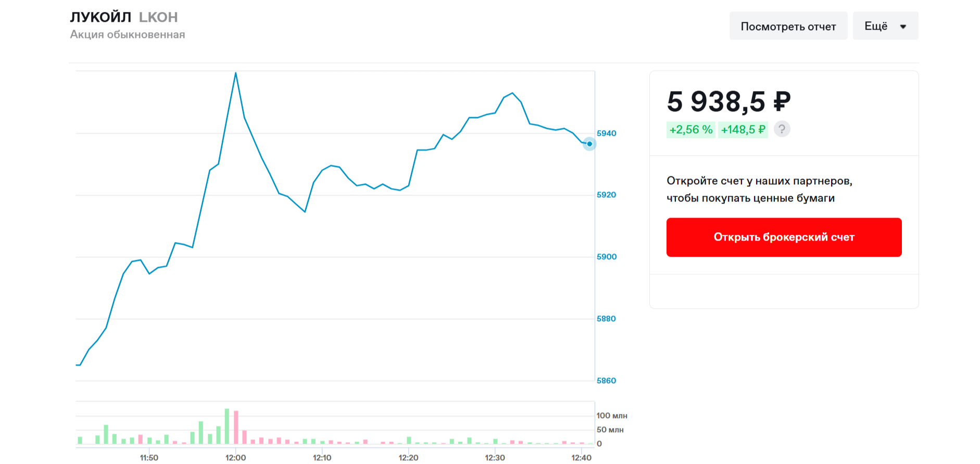Click the 12:40 time axis label
Image resolution: width=980 pixels, height=464 pixels.
pos(581,458)
